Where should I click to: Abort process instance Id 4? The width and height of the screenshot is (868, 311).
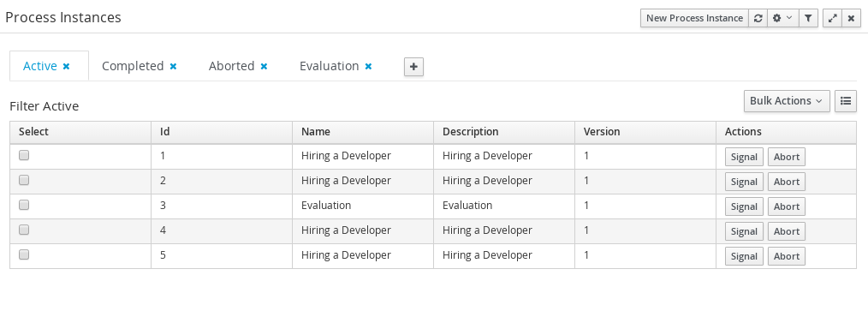coord(786,231)
